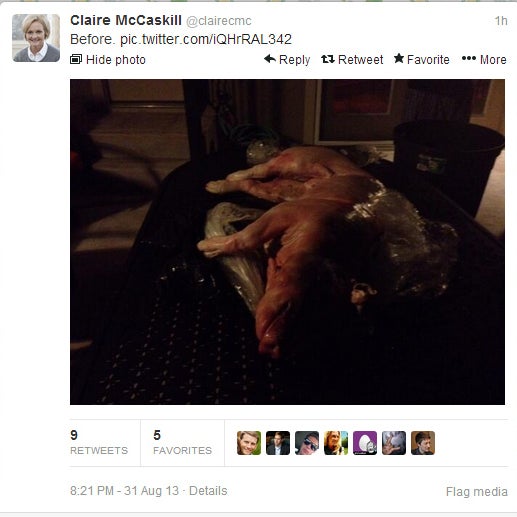Open the pic.twitter.com/iQHrRAL342 link
Viewport: 517px width, 517px height.
(206, 39)
